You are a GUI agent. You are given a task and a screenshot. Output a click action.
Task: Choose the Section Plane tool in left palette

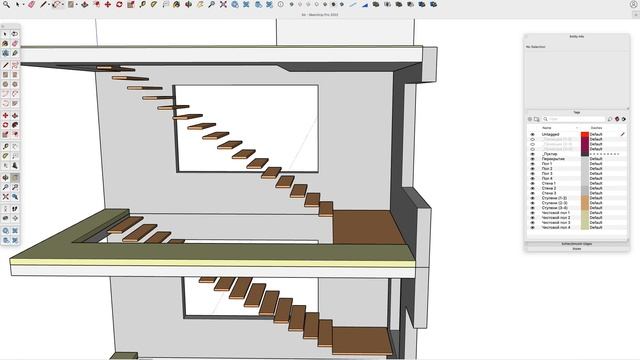(15, 218)
